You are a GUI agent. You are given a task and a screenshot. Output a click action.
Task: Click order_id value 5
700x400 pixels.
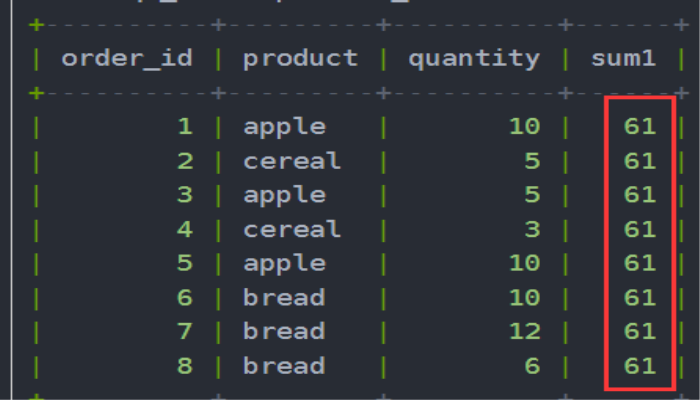(185, 263)
